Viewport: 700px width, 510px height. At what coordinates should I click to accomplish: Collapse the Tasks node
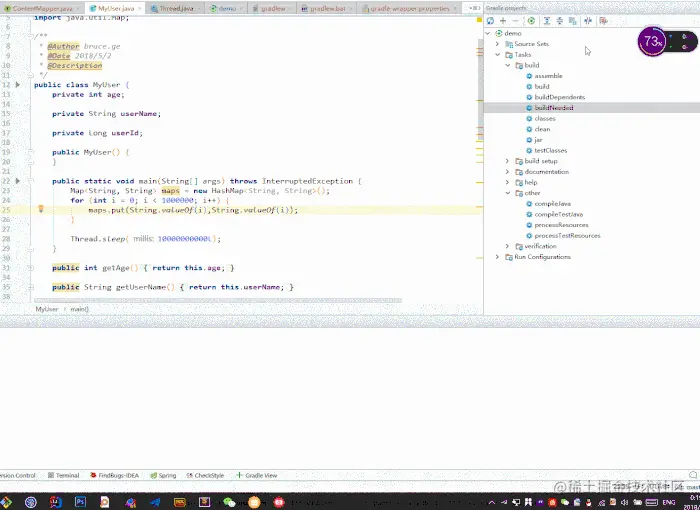click(497, 54)
